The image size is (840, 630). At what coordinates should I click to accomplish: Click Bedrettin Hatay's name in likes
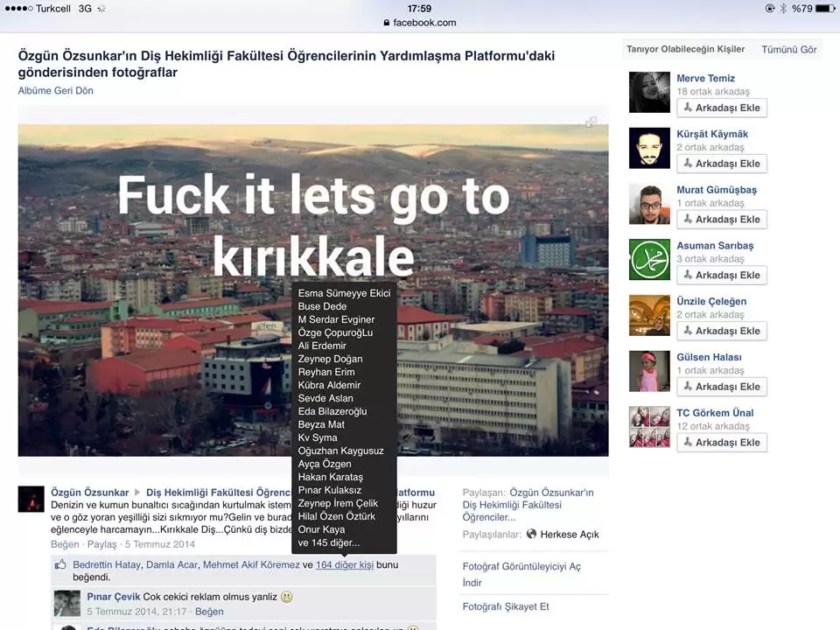[106, 565]
